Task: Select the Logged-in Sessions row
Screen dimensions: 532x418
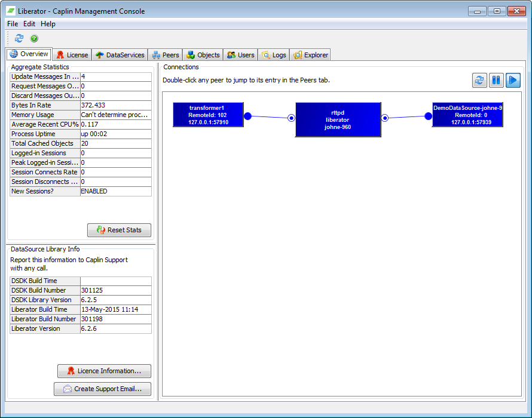Action: (x=81, y=153)
